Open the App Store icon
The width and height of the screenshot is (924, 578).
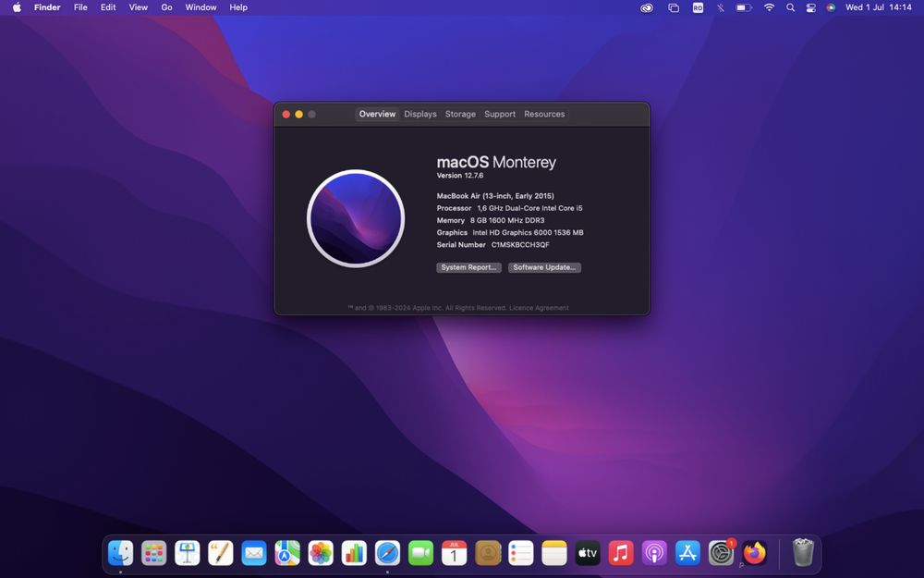click(687, 553)
